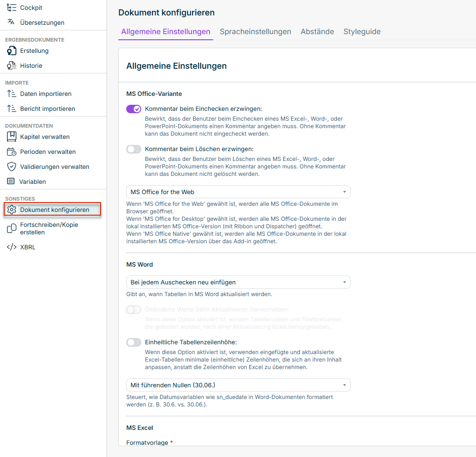Open Perioden verwalten page

[x=48, y=152]
